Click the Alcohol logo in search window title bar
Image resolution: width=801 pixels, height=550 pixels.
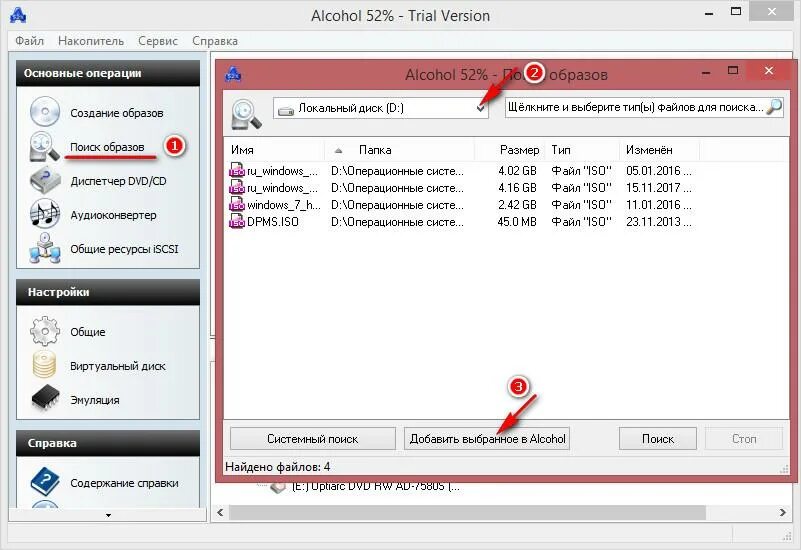coord(233,74)
